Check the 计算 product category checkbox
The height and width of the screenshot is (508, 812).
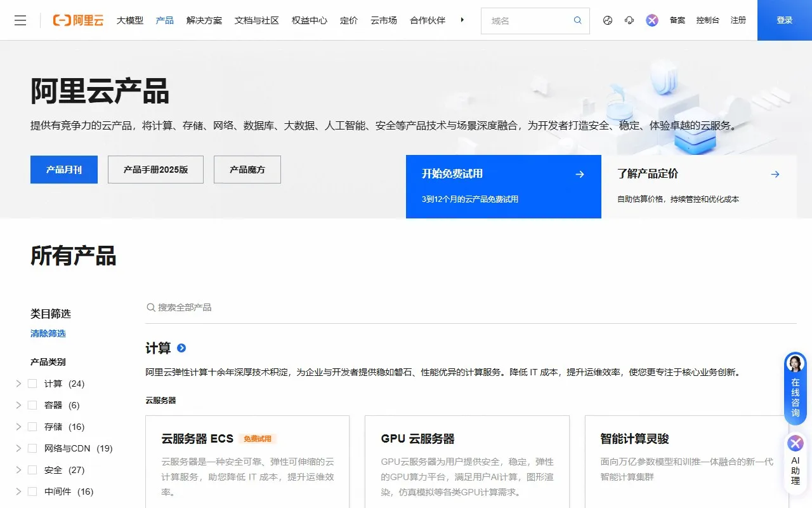click(x=32, y=384)
